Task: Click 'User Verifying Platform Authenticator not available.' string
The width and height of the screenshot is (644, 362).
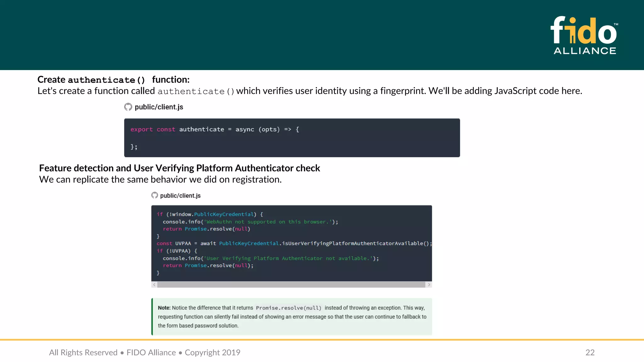Action: click(288, 258)
